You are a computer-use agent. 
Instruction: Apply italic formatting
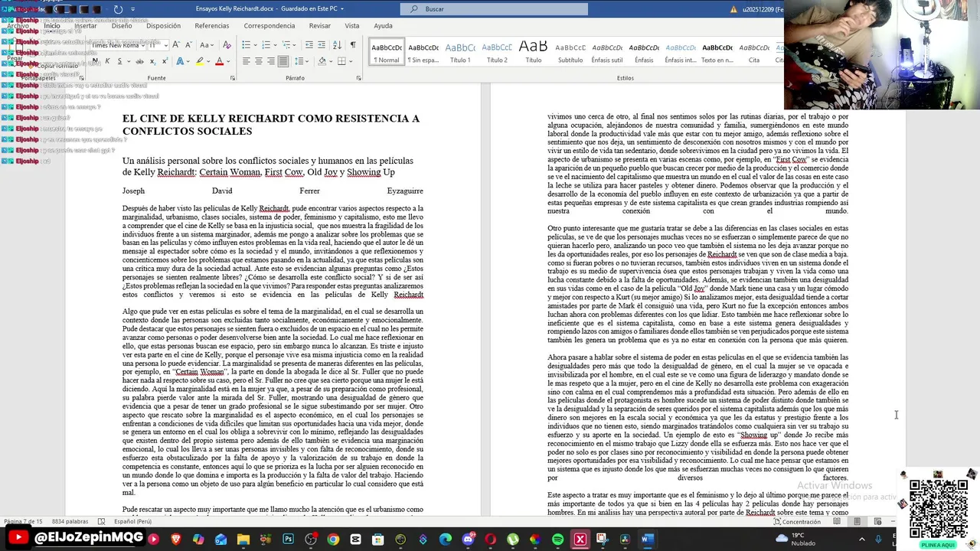click(x=107, y=61)
